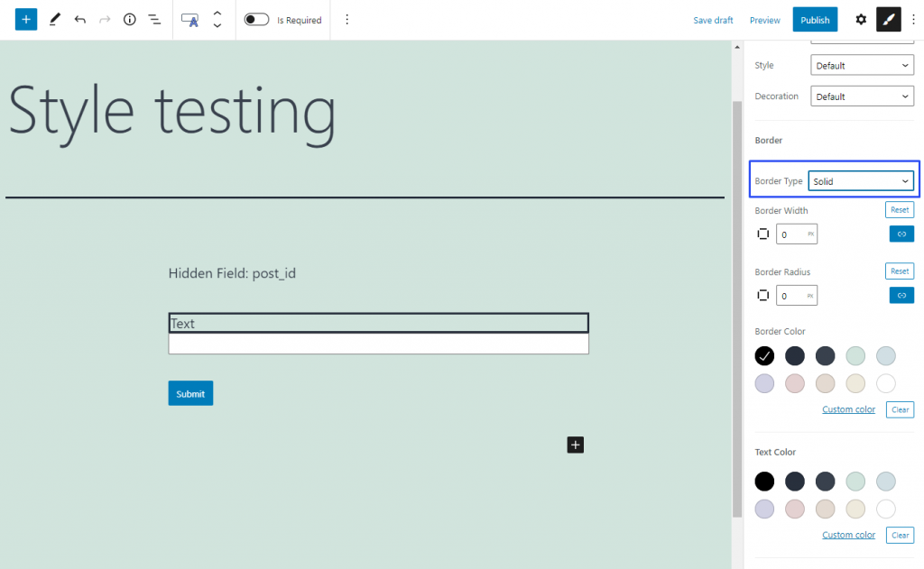924x569 pixels.
Task: Redo the last undone change
Action: [x=105, y=20]
